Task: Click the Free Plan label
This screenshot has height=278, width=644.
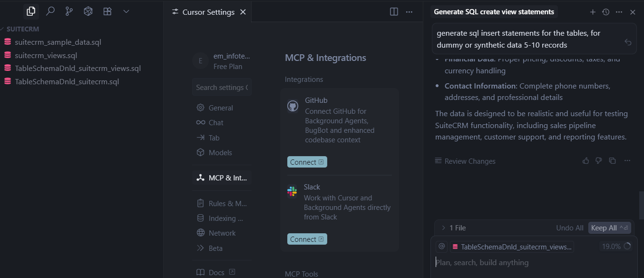Action: point(227,67)
